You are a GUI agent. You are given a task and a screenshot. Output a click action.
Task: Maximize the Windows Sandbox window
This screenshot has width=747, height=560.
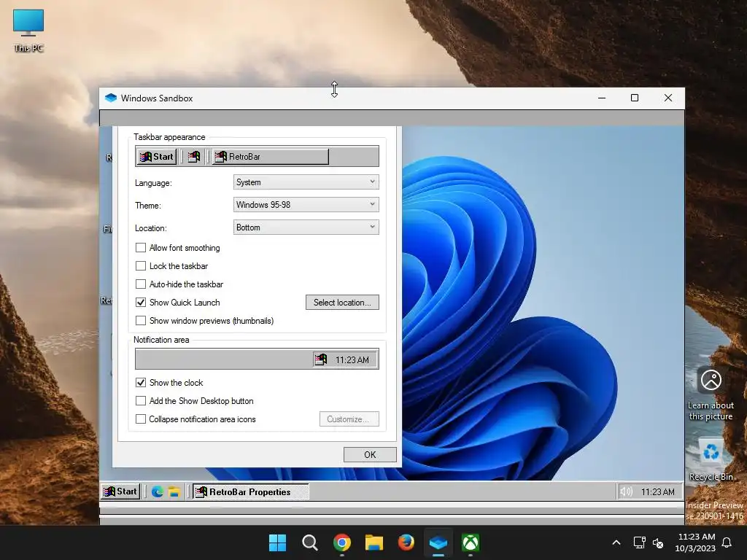coord(635,98)
